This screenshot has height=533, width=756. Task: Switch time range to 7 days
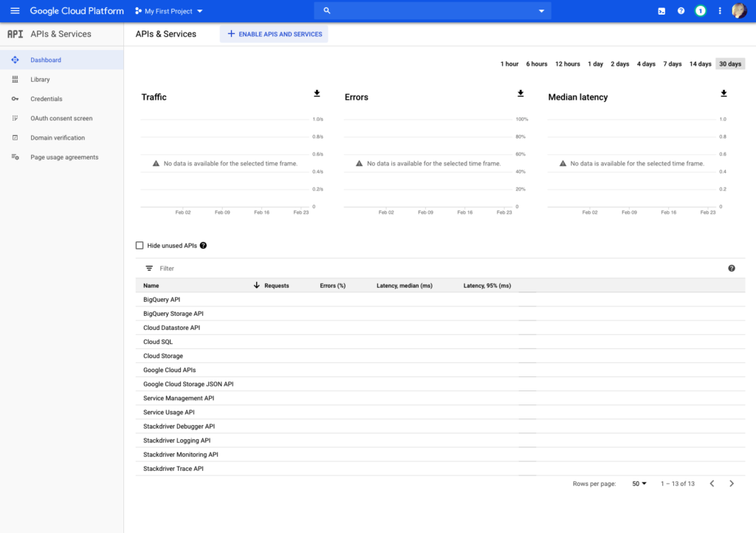pos(672,63)
